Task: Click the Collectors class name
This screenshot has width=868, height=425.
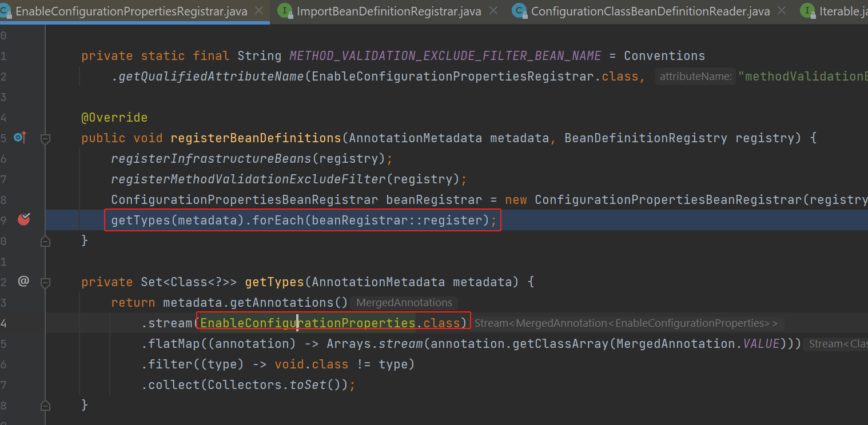Action: [x=245, y=385]
